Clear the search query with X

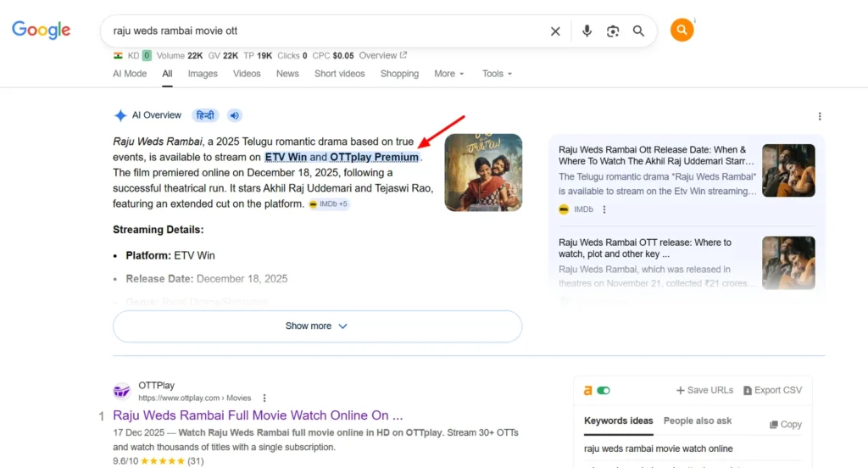pyautogui.click(x=555, y=31)
